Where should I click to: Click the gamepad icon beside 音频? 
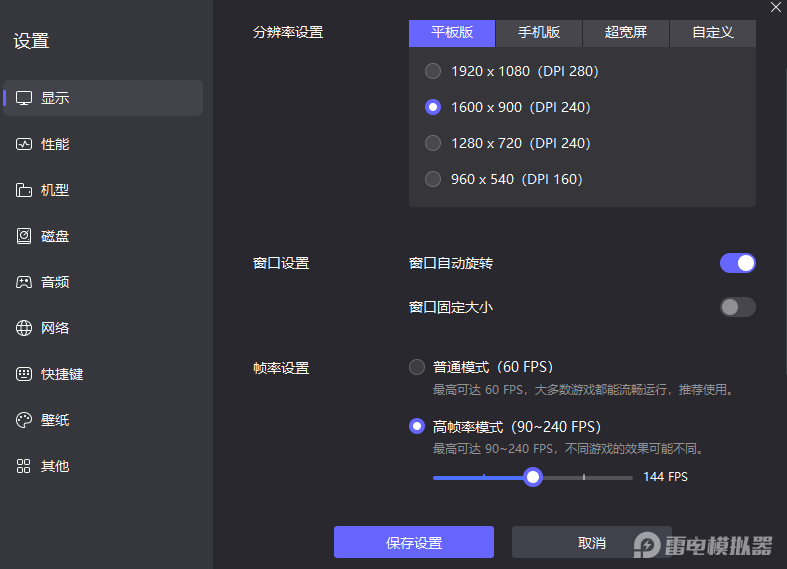[24, 282]
